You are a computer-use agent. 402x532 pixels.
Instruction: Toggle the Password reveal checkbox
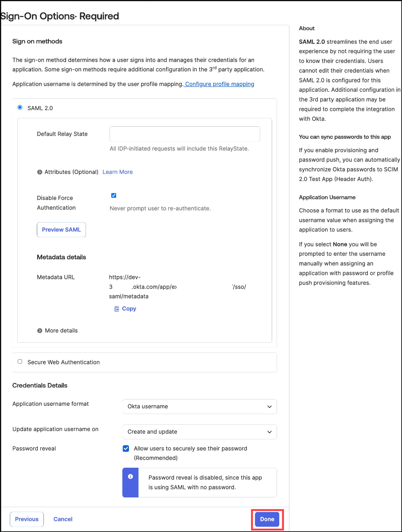tap(126, 449)
